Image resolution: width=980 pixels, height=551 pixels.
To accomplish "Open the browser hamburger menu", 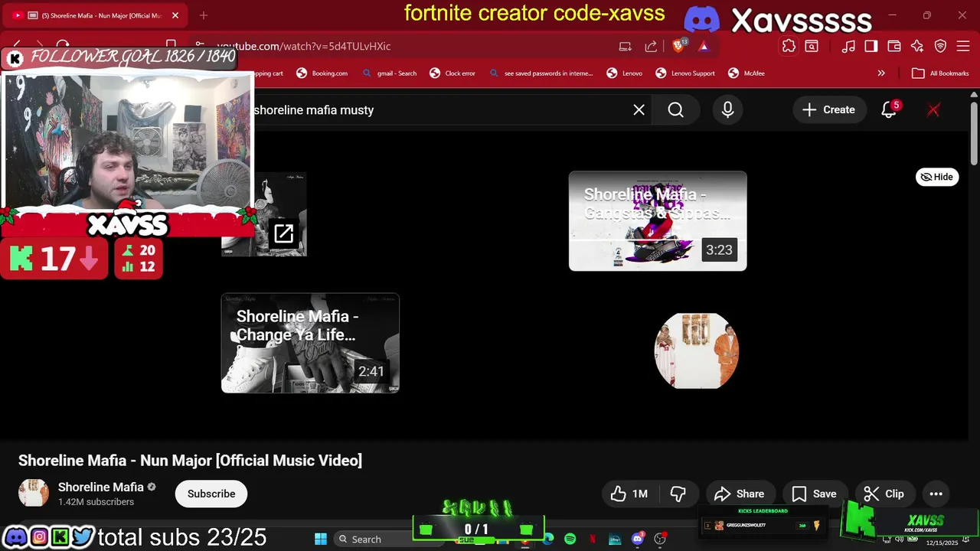I will click(x=963, y=46).
